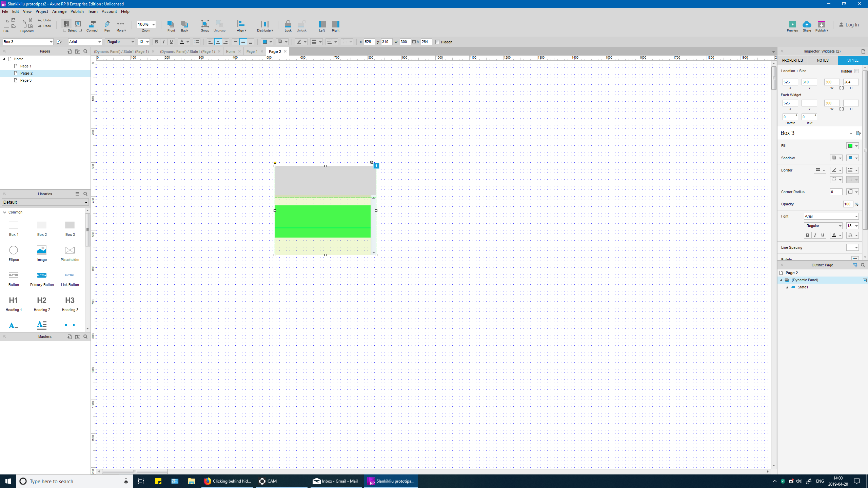Send widget to Back
The image size is (868, 488).
pyautogui.click(x=184, y=24)
